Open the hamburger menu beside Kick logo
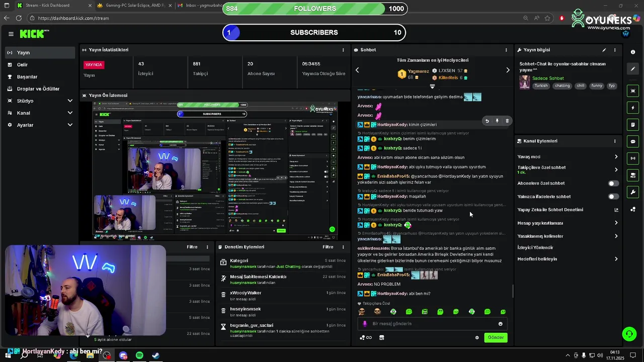Image resolution: width=644 pixels, height=362 pixels. (11, 34)
